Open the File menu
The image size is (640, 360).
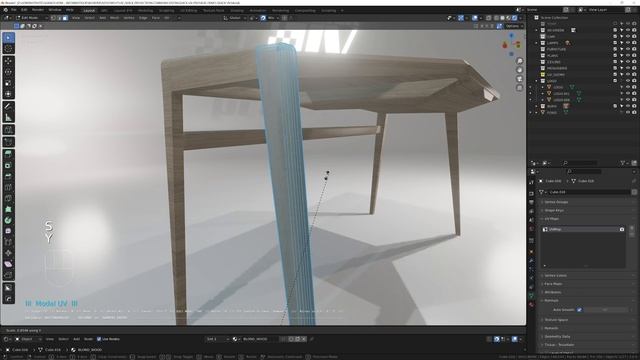(x=14, y=10)
